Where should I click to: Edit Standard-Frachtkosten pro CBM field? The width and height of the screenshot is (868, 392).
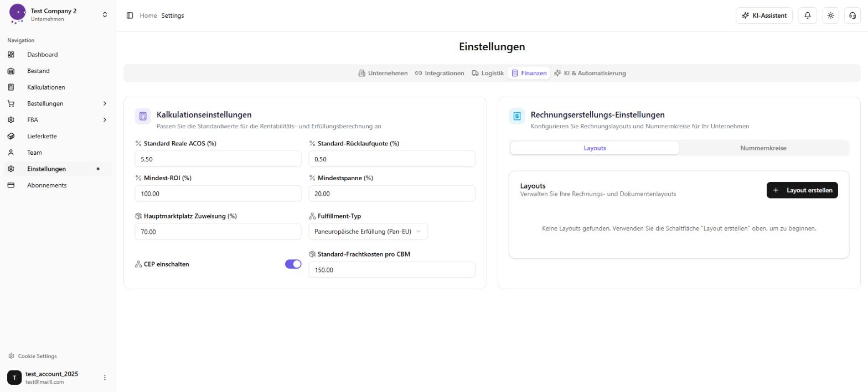392,270
